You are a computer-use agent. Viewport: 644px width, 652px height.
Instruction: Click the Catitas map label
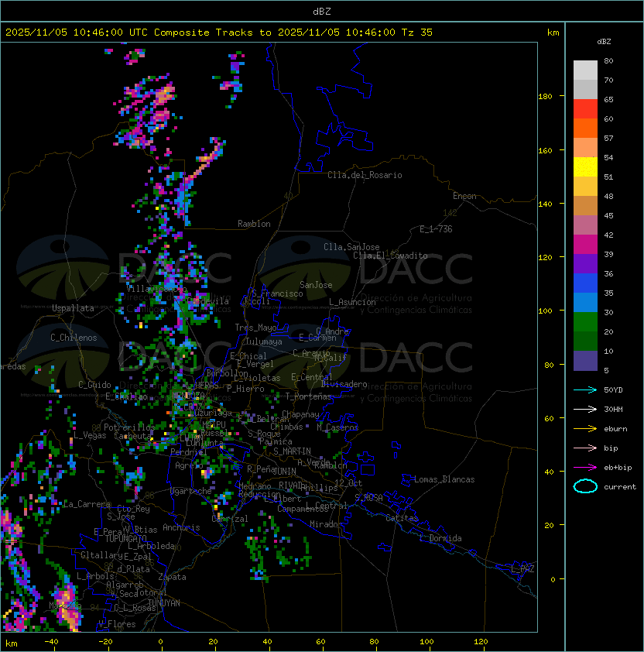(x=402, y=518)
